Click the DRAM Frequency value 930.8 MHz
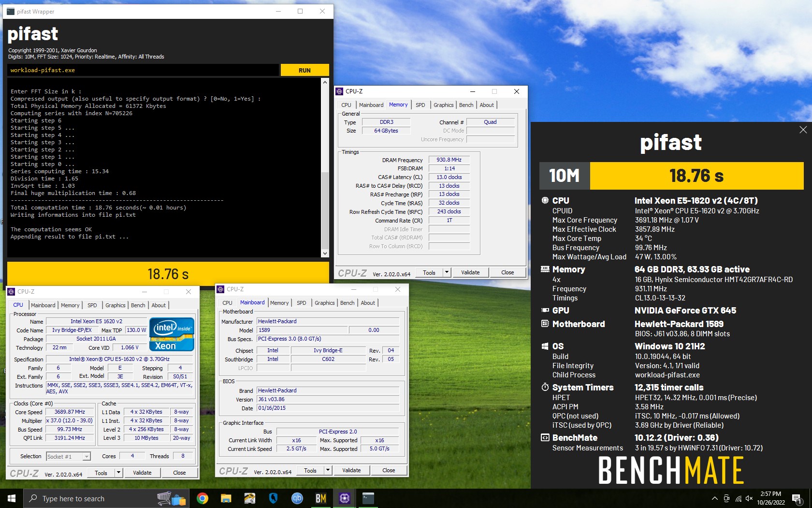The width and height of the screenshot is (812, 508). tap(449, 160)
